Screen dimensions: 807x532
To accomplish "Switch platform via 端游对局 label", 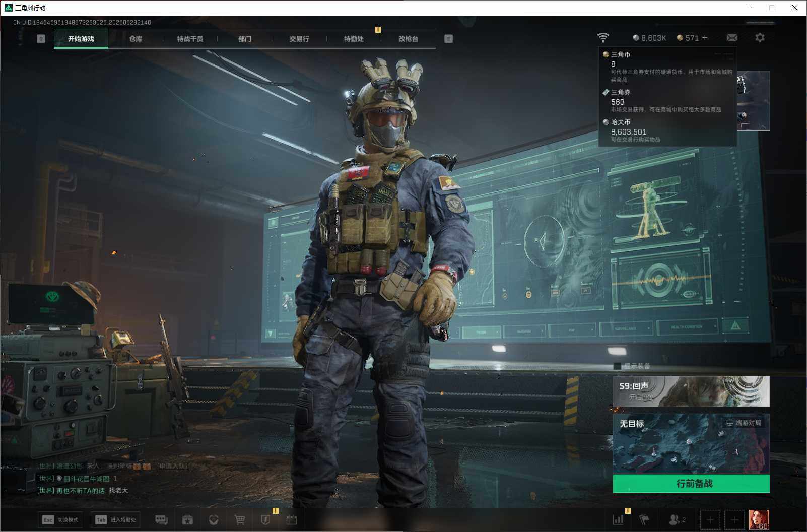I will click(744, 423).
